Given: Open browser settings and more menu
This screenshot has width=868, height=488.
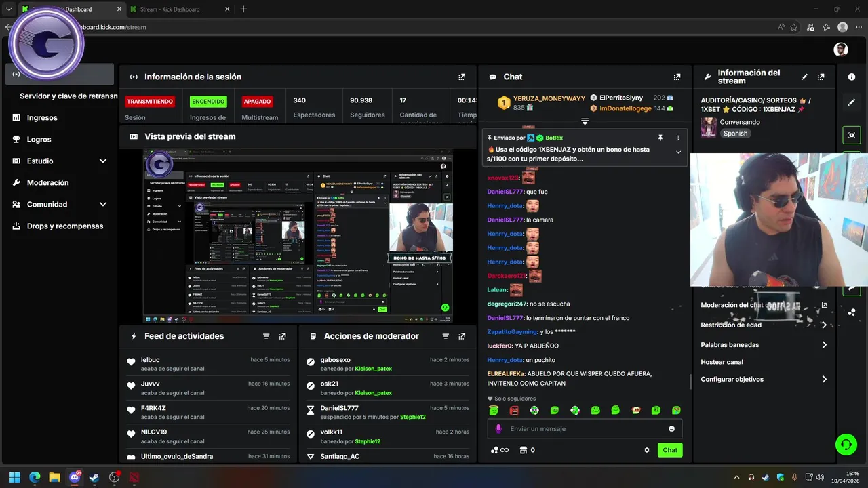Looking at the screenshot, I should point(859,27).
